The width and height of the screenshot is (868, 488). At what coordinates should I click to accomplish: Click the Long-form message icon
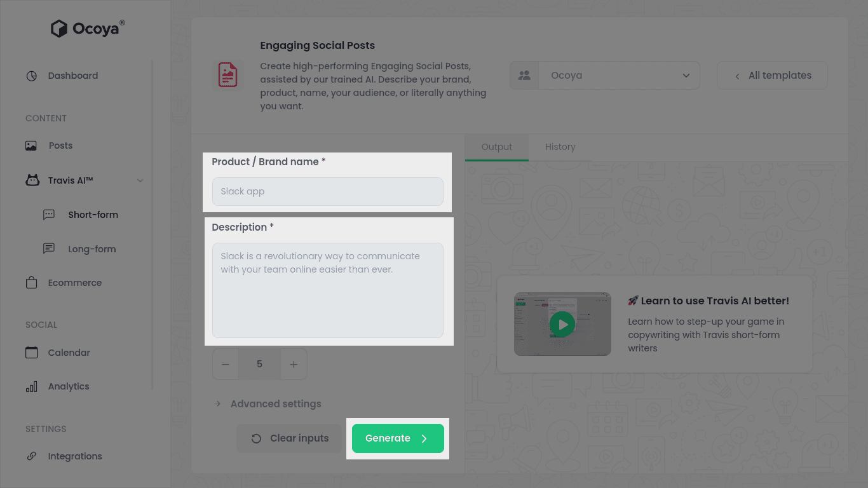click(49, 248)
